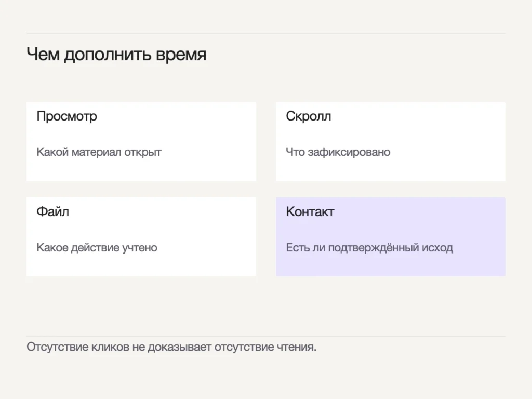
Task: Click the heading Чем дополнить время
Action: click(116, 54)
